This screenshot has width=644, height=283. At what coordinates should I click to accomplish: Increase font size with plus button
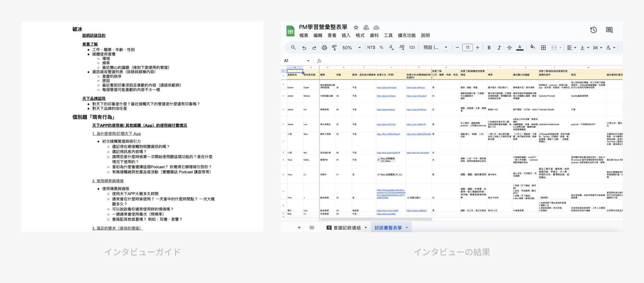pos(478,47)
